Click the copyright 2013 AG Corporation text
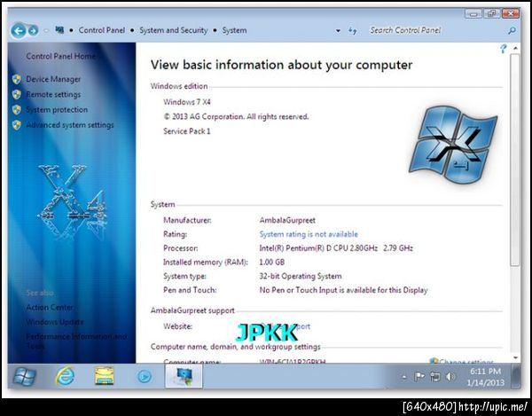532x416 pixels. [236, 117]
